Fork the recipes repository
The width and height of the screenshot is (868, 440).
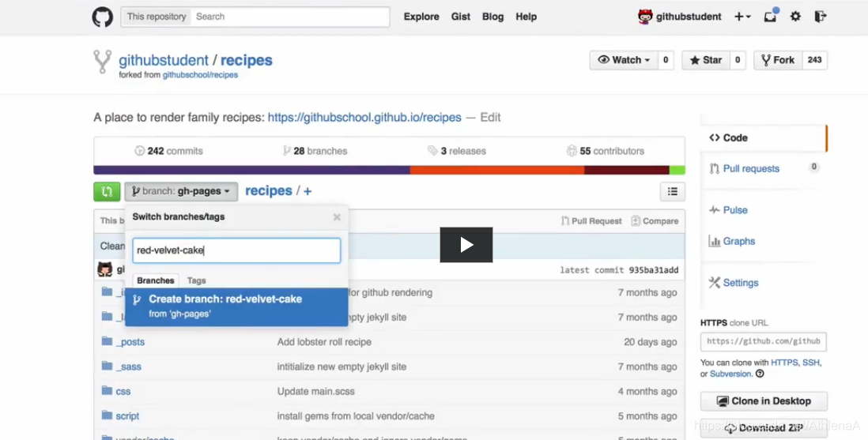pyautogui.click(x=778, y=60)
